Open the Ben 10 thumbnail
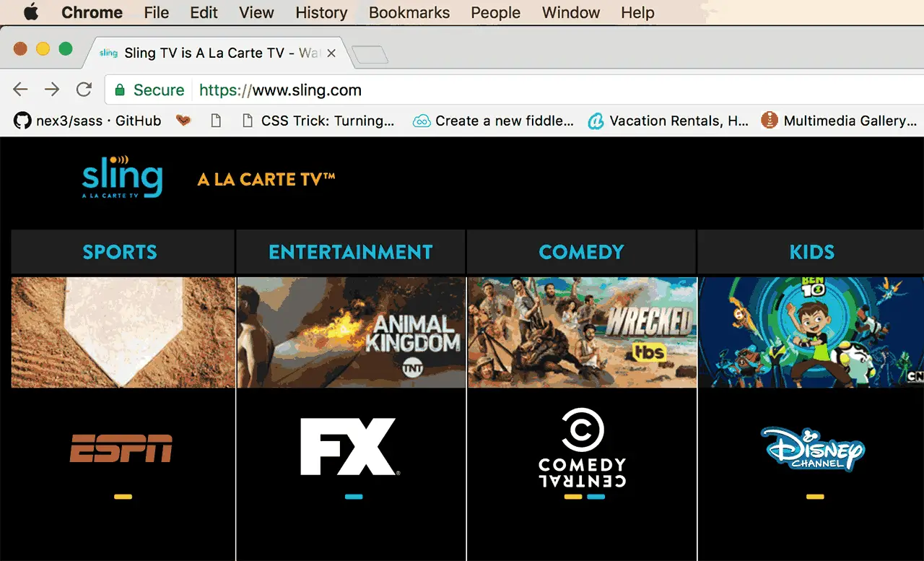The width and height of the screenshot is (924, 561). point(811,332)
